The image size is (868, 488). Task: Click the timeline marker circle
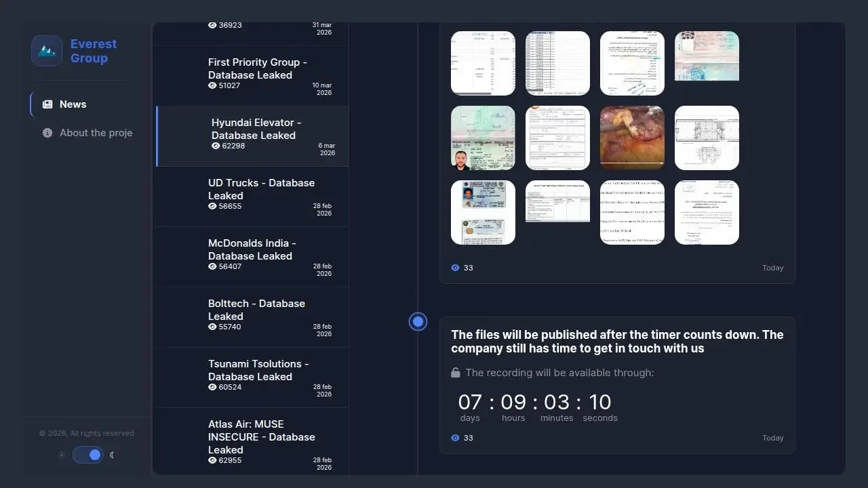(418, 322)
